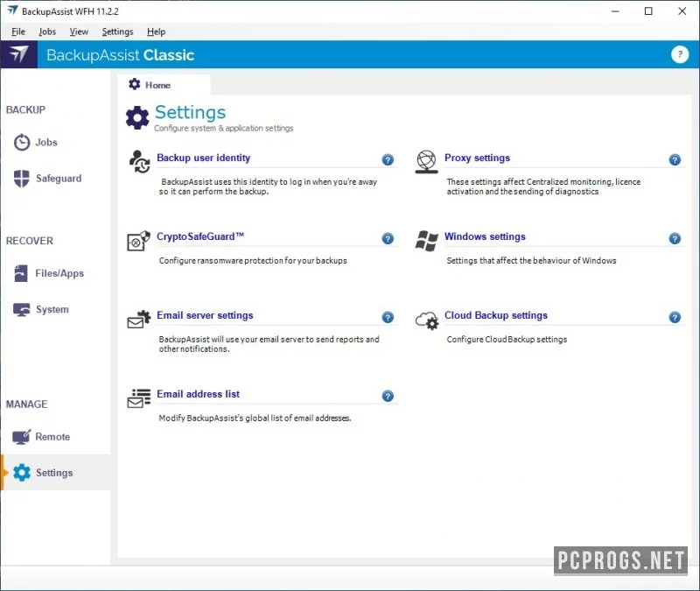The image size is (700, 591).
Task: Switch to the Home tab
Action: (164, 85)
